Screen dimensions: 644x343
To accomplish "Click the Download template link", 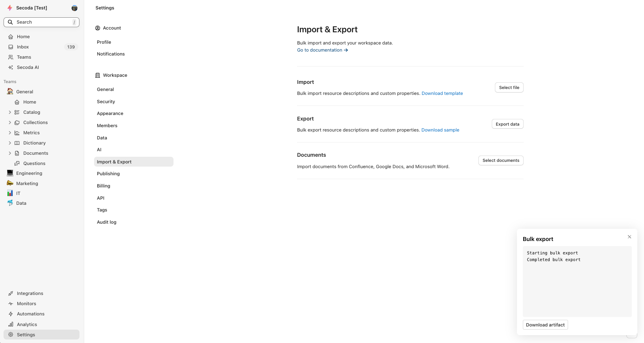I will [442, 93].
